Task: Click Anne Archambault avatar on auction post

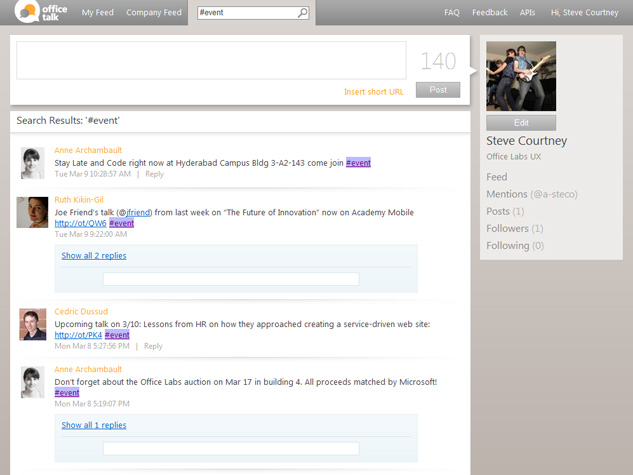Action: [x=32, y=382]
